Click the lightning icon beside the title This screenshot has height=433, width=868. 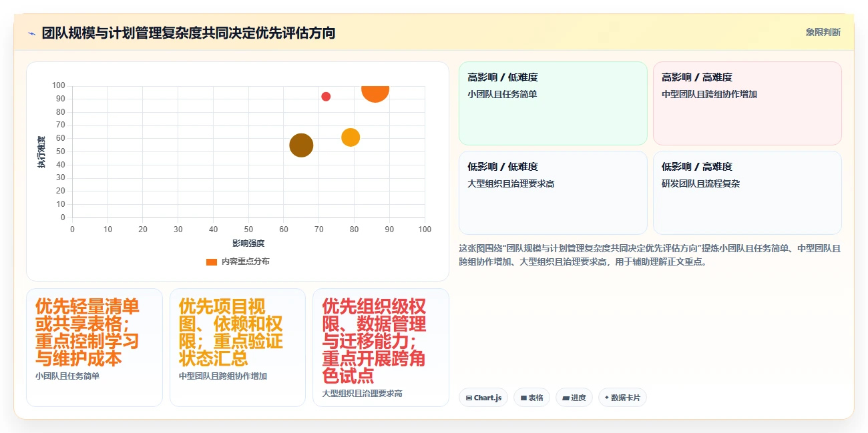(x=31, y=33)
